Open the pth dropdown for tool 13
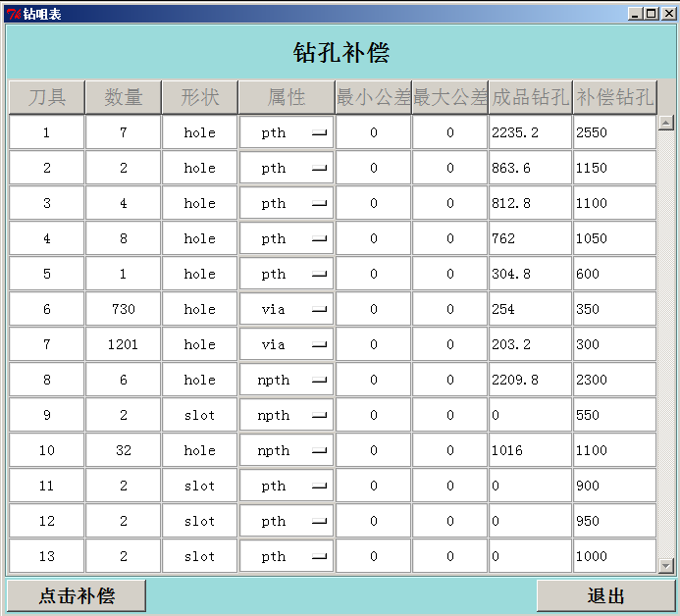 click(287, 556)
